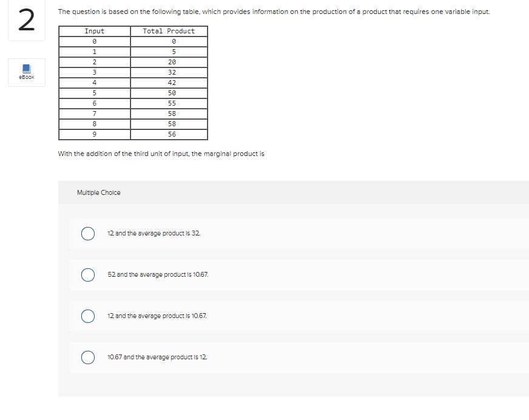The image size is (529, 420).
Task: Click the table row with input 9
Action: click(94, 134)
